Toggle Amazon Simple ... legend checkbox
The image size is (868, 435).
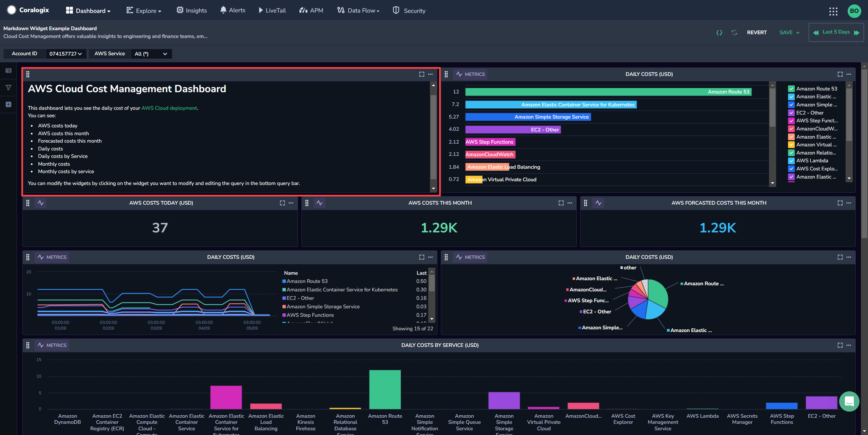tap(791, 105)
